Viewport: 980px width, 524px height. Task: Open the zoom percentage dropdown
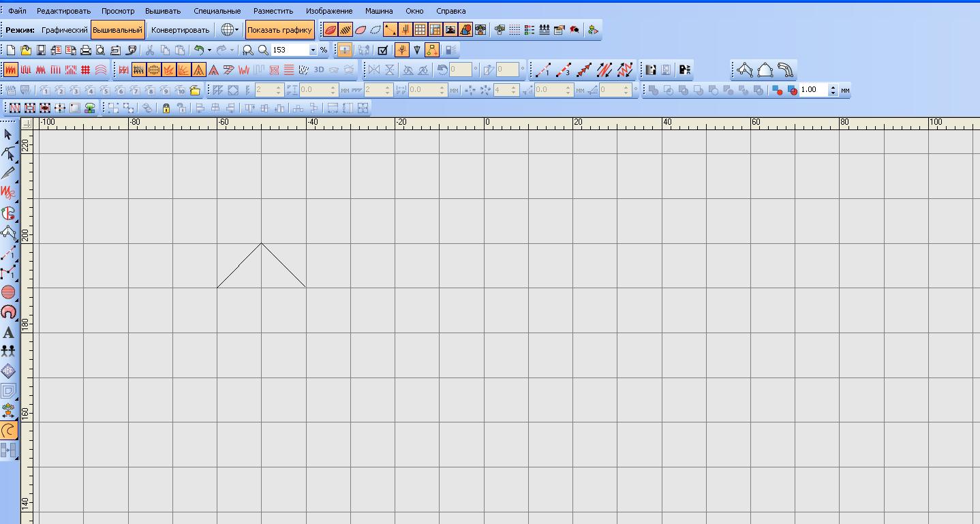[x=313, y=50]
